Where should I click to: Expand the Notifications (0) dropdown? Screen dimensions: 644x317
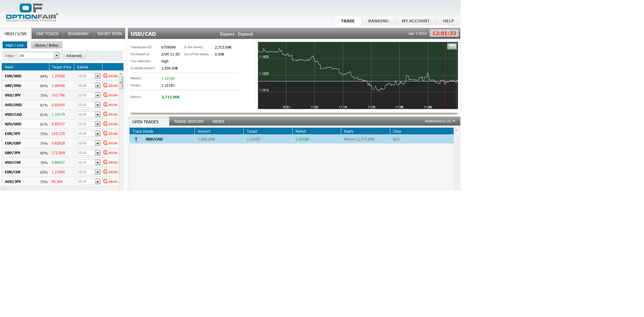440,121
